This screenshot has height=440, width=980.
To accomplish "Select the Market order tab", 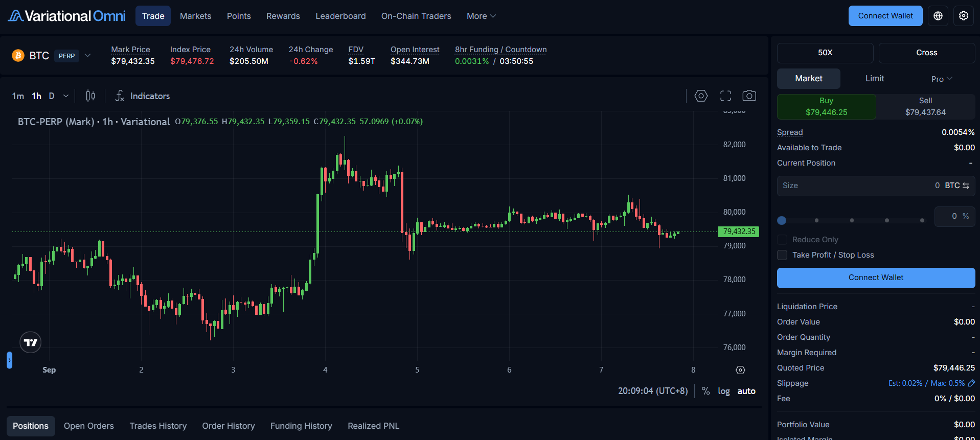I will pos(809,79).
